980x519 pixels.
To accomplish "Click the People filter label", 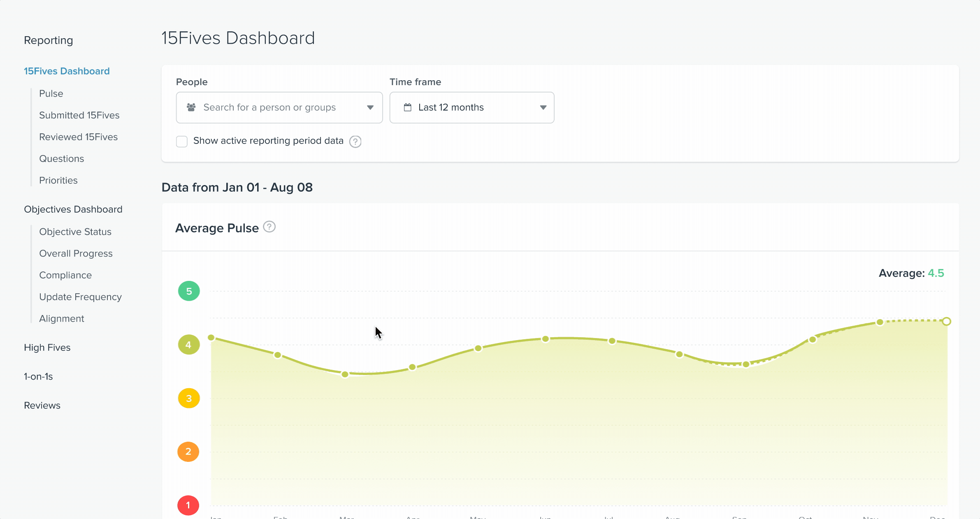I will click(x=192, y=82).
